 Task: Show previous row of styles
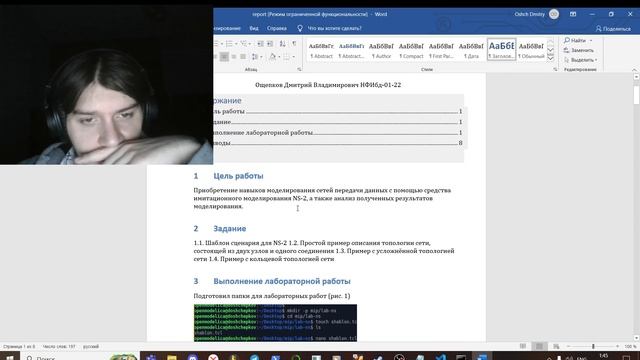click(x=550, y=42)
